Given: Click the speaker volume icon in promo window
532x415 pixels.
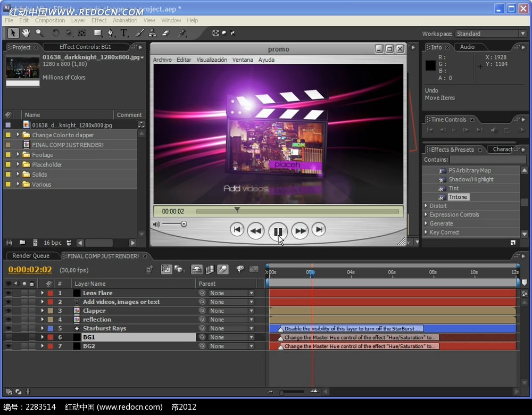Looking at the screenshot, I should [156, 225].
